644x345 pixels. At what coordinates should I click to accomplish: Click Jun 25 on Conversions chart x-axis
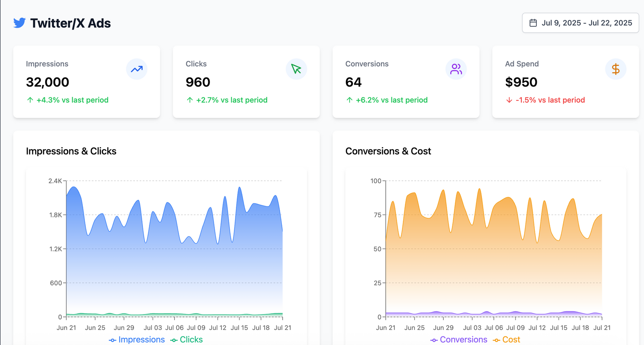415,328
